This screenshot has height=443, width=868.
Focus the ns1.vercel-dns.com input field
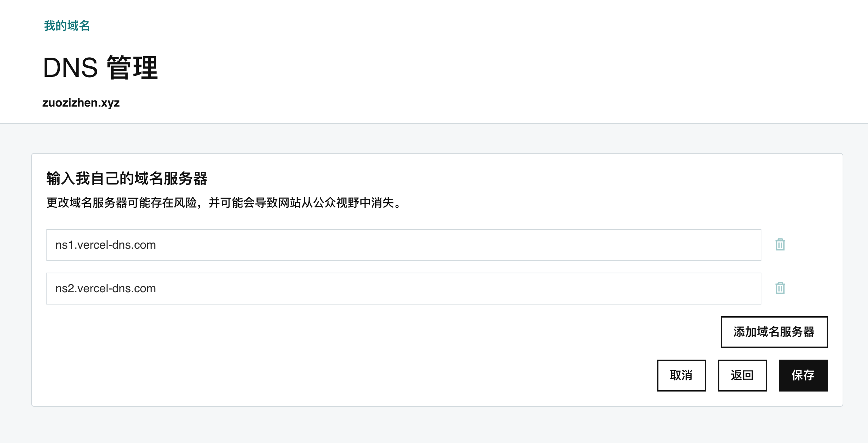click(404, 245)
